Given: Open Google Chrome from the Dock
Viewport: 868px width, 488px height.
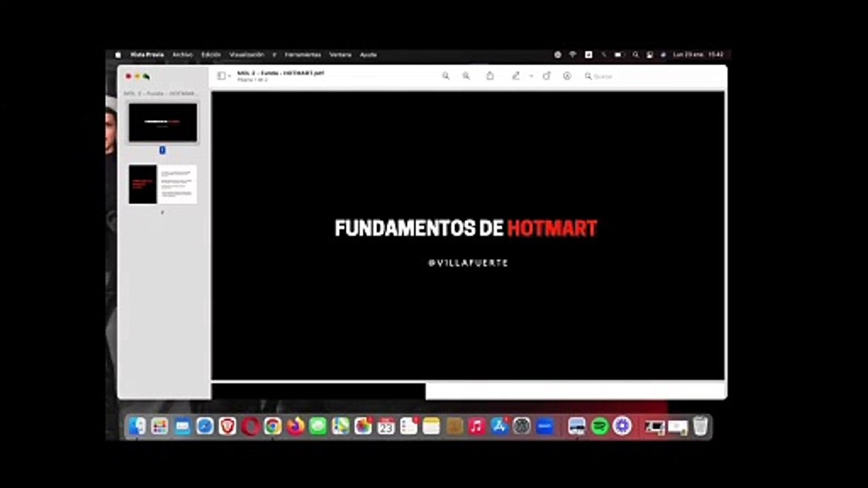Looking at the screenshot, I should (273, 426).
